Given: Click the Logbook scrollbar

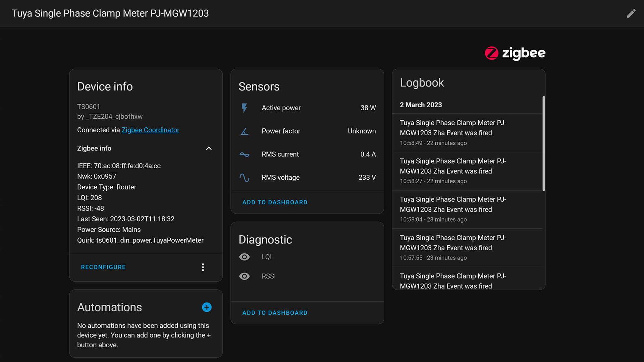Looking at the screenshot, I should pos(544,143).
